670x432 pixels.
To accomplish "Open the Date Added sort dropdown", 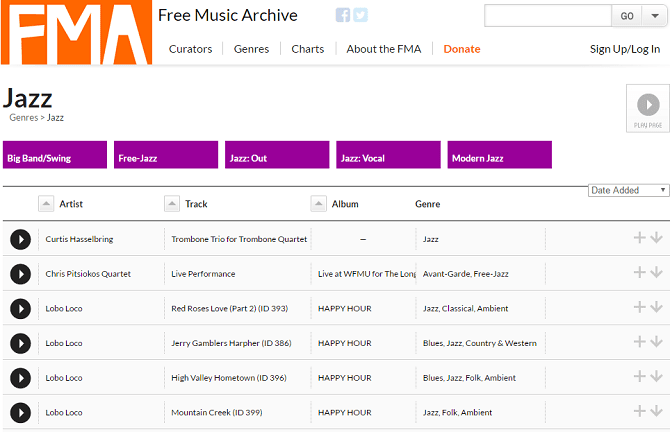I will pyautogui.click(x=629, y=190).
